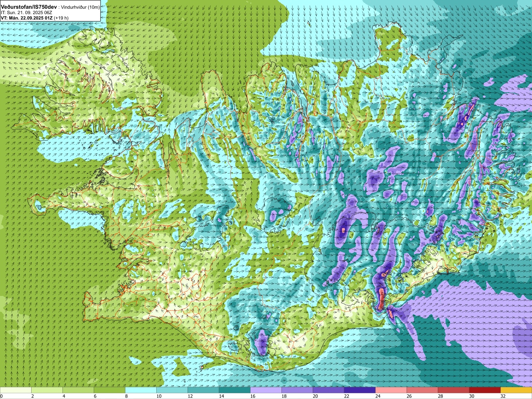Image resolution: width=532 pixels, height=399 pixels.
Task: Click the 'IT: Sun. 21. 09. 2025 06Z' line
Action: pos(27,13)
